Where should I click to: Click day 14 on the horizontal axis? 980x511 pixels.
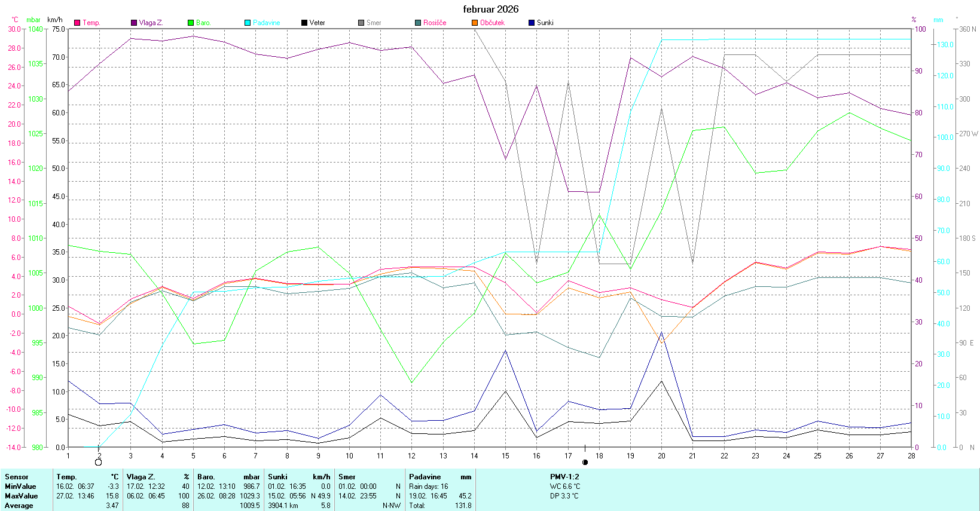click(474, 456)
